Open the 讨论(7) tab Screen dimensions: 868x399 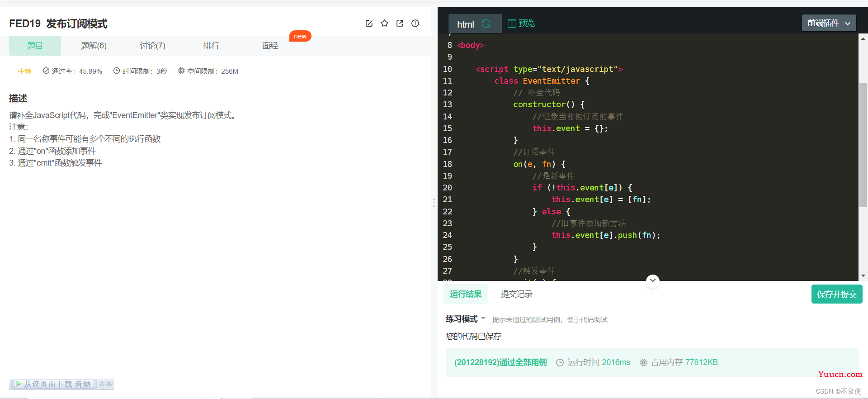pyautogui.click(x=152, y=46)
